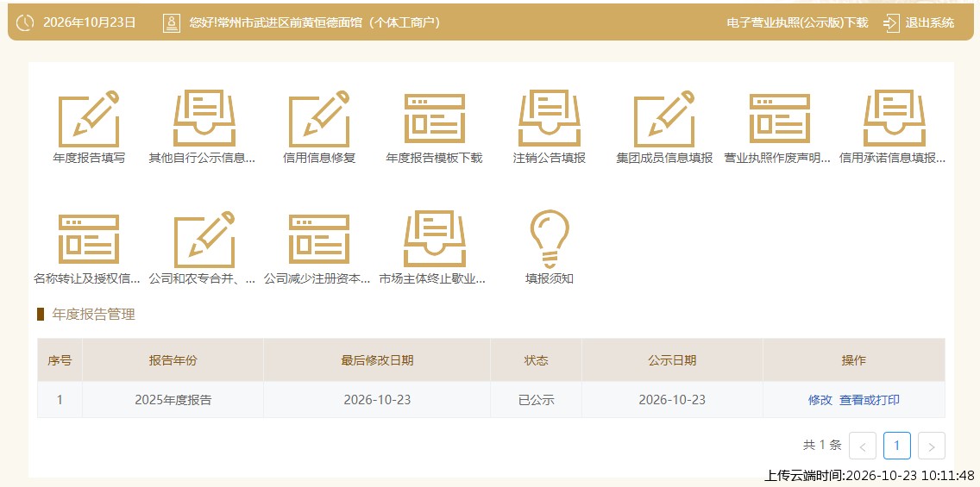Go to the next page arrow
Viewport: 980px width, 487px height.
[931, 446]
